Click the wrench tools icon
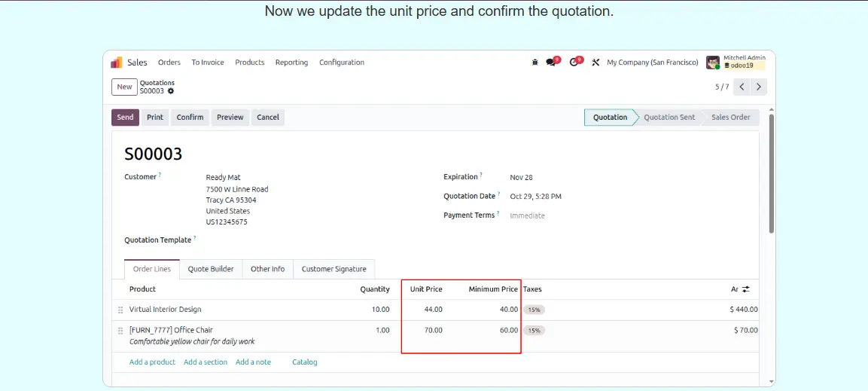This screenshot has width=868, height=391. tap(595, 63)
